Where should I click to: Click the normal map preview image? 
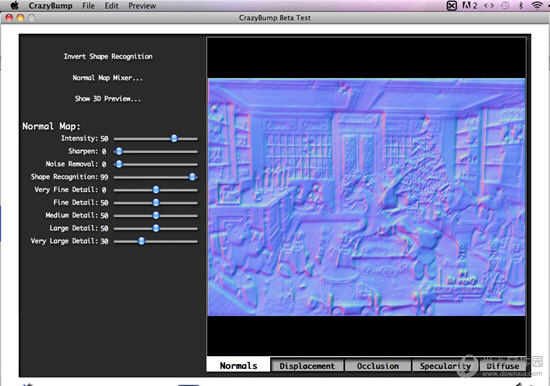367,197
